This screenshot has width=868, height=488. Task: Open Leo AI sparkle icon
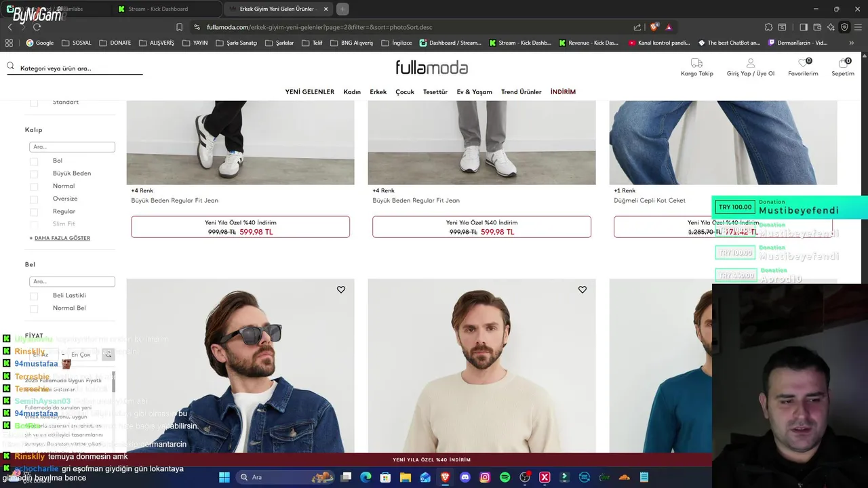831,27
